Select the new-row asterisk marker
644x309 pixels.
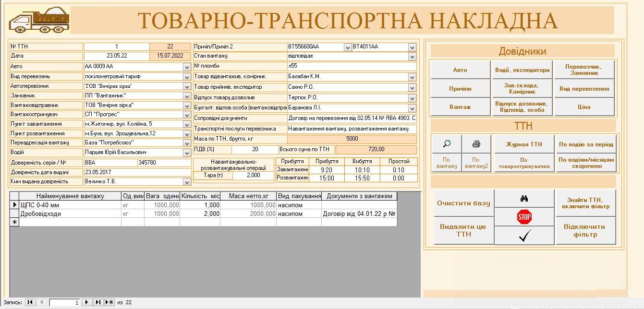(14, 222)
